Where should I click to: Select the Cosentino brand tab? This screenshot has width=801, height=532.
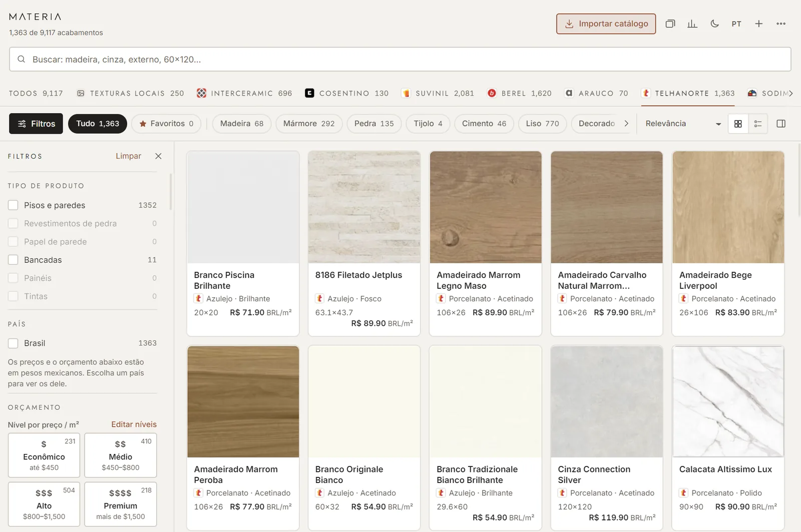click(x=347, y=93)
